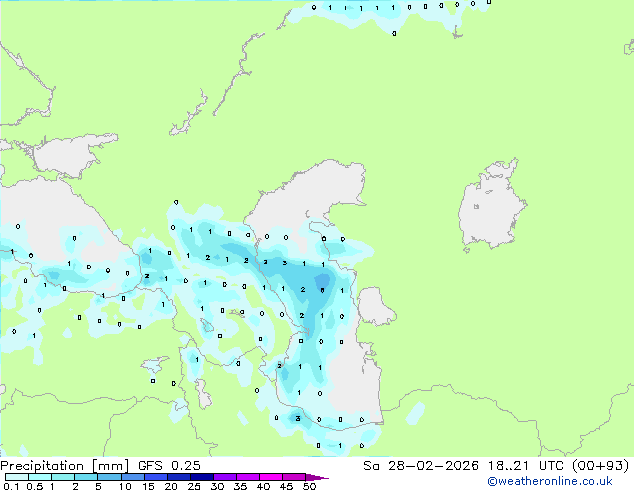Select the 45–50 mm legend color swatch
634x490 pixels.
click(294, 477)
